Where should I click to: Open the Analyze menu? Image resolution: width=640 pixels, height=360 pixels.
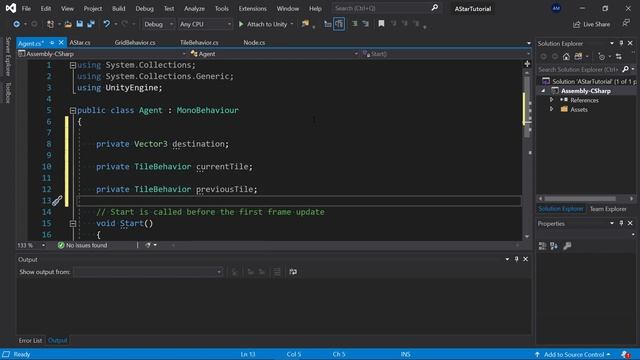pos(194,8)
